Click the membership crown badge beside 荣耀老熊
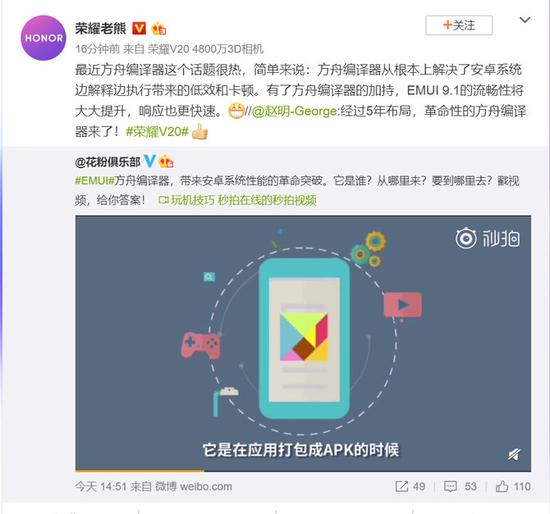The width and height of the screenshot is (550, 514). click(159, 28)
